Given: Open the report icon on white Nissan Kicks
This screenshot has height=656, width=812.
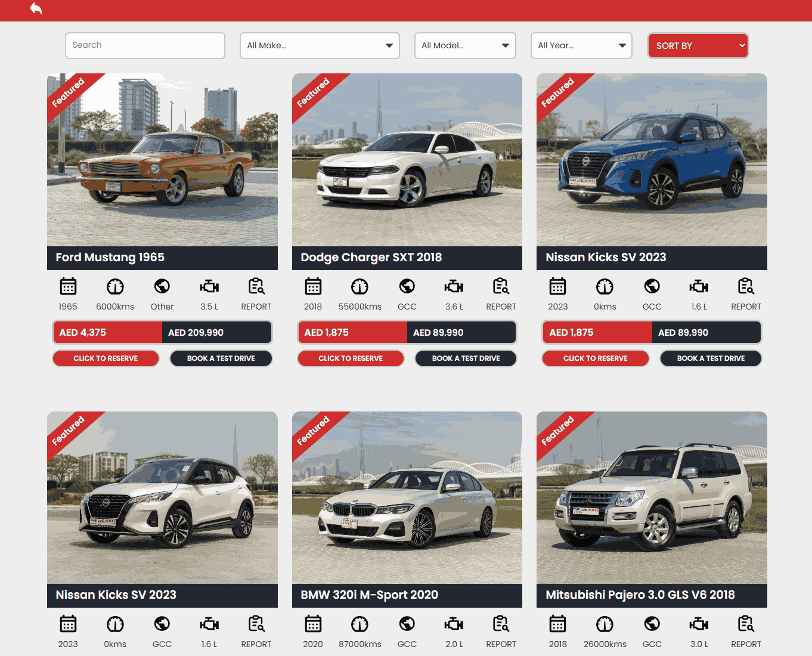Looking at the screenshot, I should click(x=256, y=624).
